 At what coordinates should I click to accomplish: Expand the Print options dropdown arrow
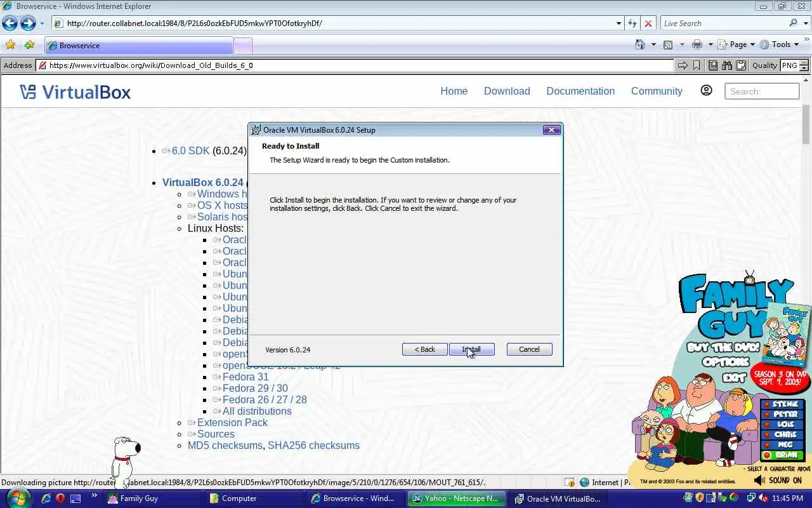point(710,44)
